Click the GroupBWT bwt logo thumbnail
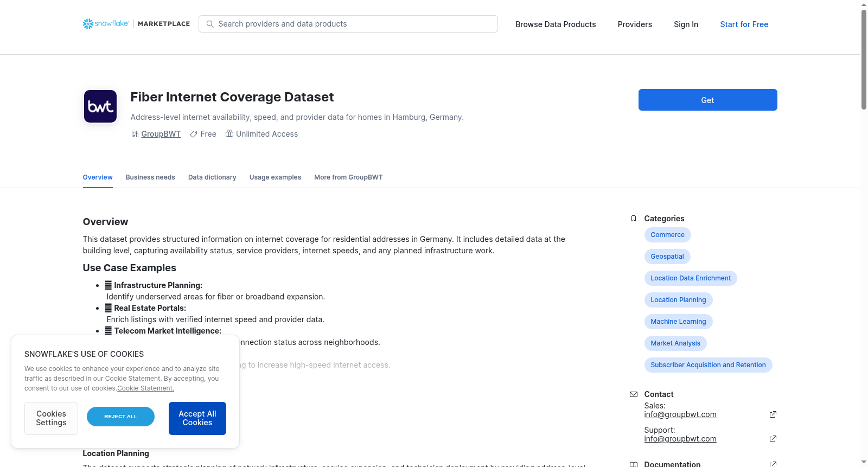The width and height of the screenshot is (868, 467). point(100,106)
